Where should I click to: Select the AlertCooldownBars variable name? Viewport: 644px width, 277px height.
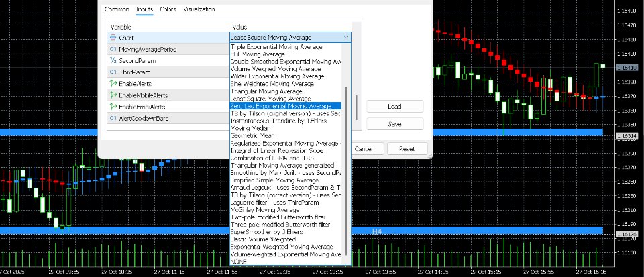tap(144, 118)
